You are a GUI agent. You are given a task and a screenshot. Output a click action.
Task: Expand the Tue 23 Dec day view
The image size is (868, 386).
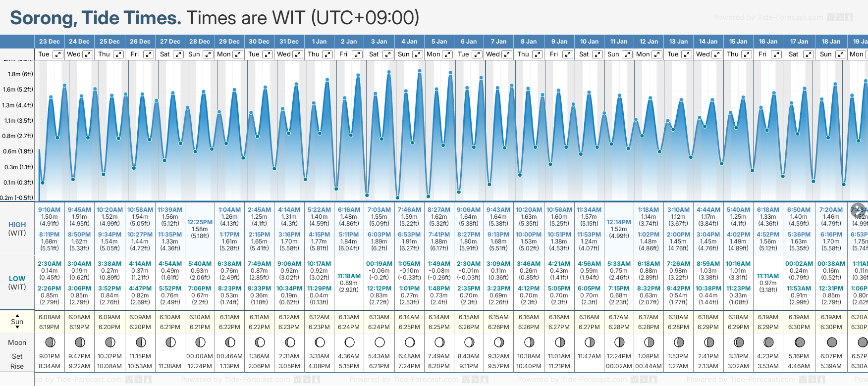[58, 54]
